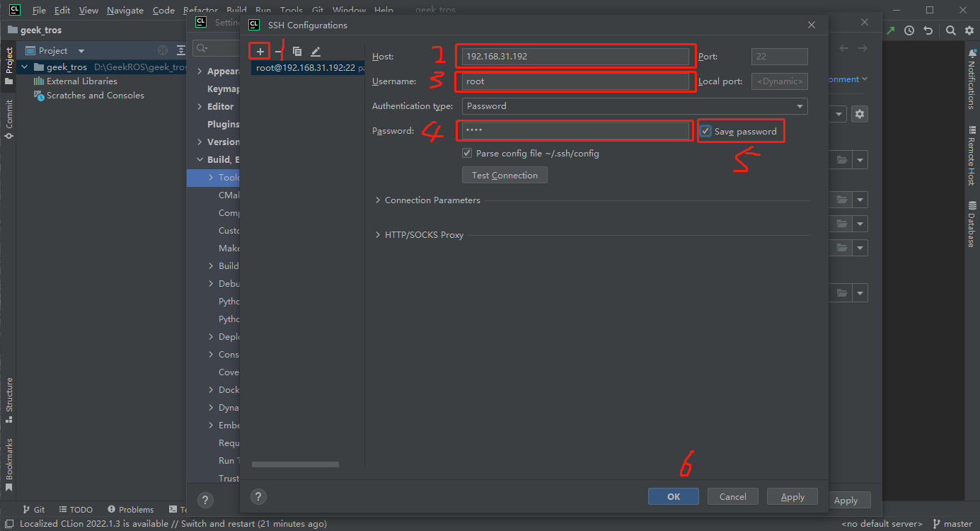Open the TODO tool window
Screen dimensions: 980x531
(76, 510)
